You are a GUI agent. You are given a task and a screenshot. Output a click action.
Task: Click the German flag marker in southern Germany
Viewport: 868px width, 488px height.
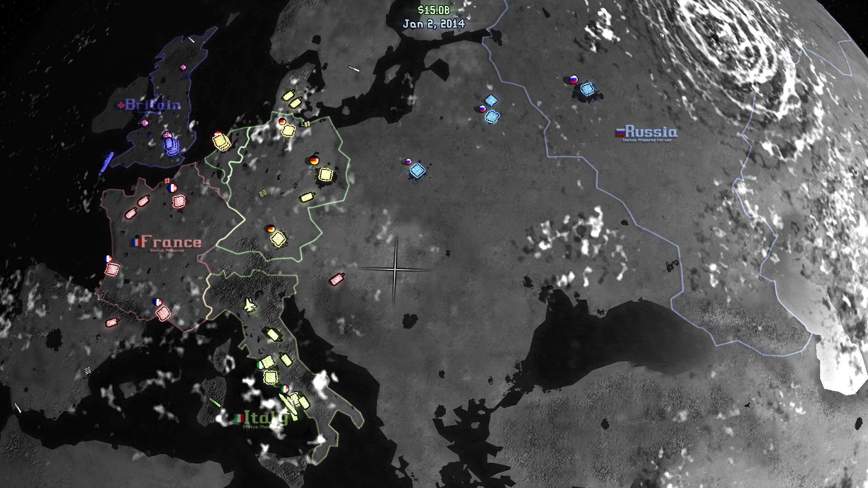(271, 228)
